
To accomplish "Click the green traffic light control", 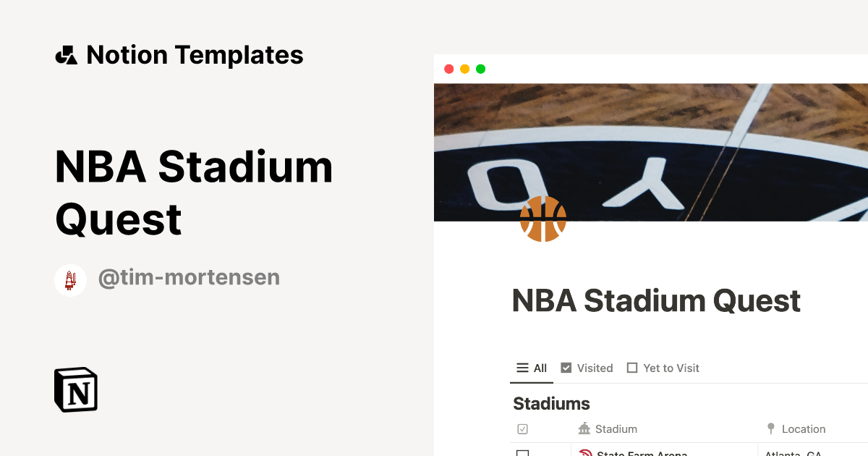I will click(480, 69).
